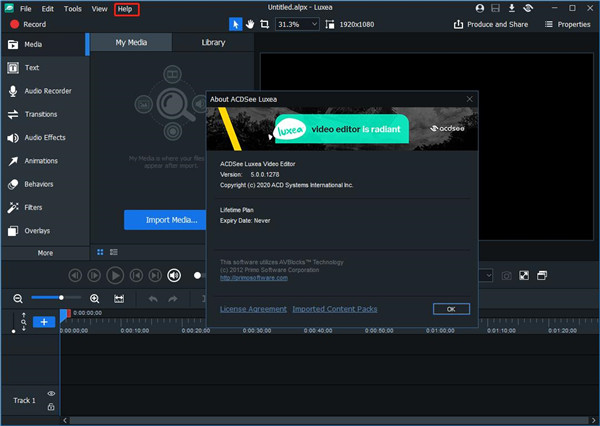Open the File menu
Screen dimensions: 600x426
coord(26,9)
